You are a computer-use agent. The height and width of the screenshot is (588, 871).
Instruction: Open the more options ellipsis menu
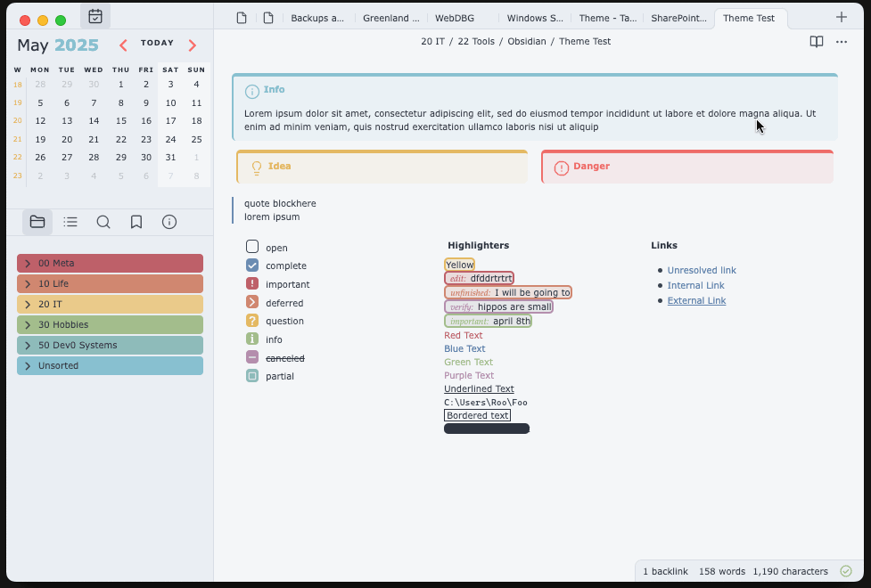point(842,42)
